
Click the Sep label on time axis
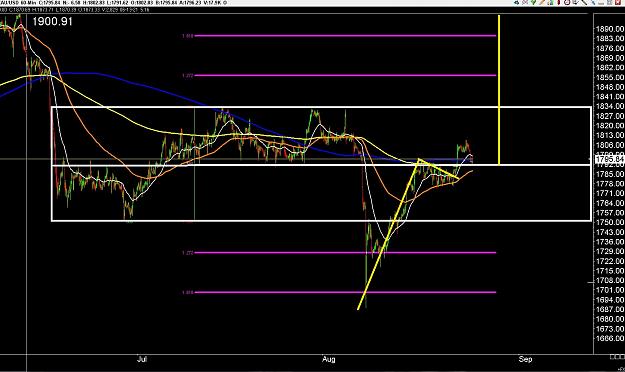tap(525, 359)
